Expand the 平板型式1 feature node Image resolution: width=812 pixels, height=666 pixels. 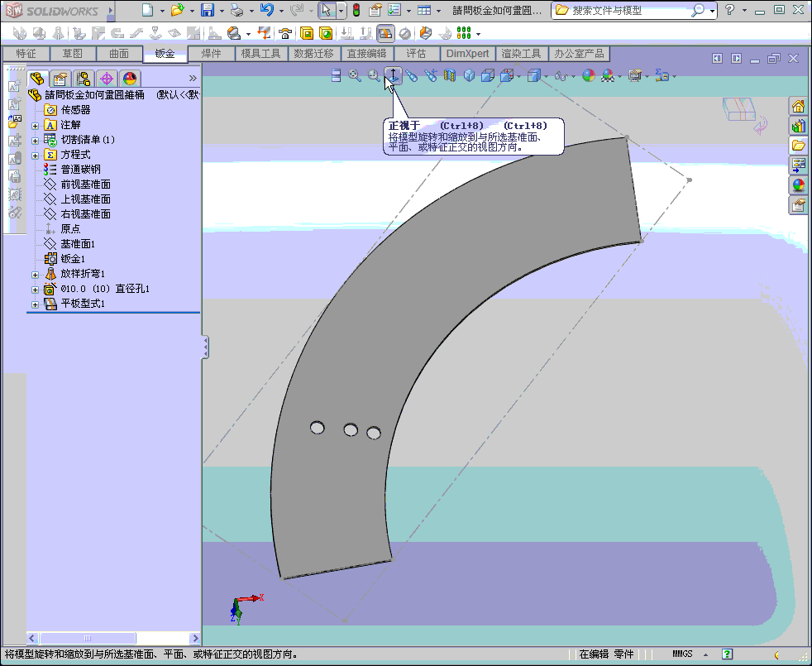36,304
